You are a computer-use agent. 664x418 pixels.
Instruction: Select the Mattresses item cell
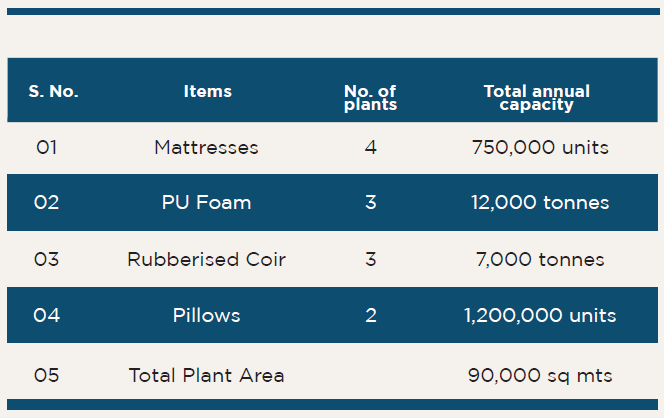(x=206, y=148)
